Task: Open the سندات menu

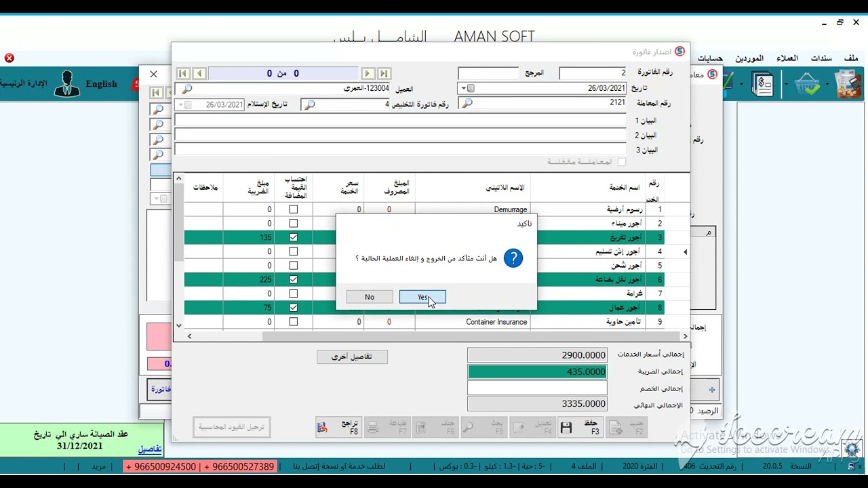Action: coord(821,58)
